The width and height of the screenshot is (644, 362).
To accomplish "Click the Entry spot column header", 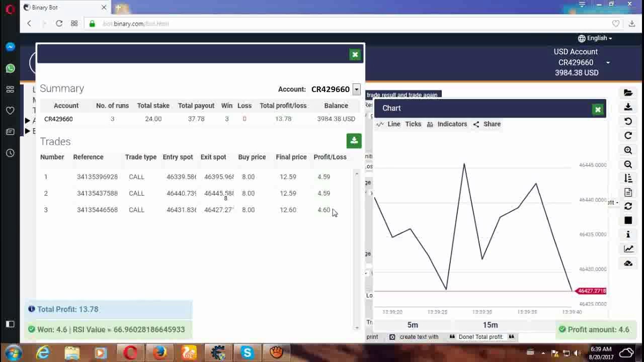I will (178, 157).
